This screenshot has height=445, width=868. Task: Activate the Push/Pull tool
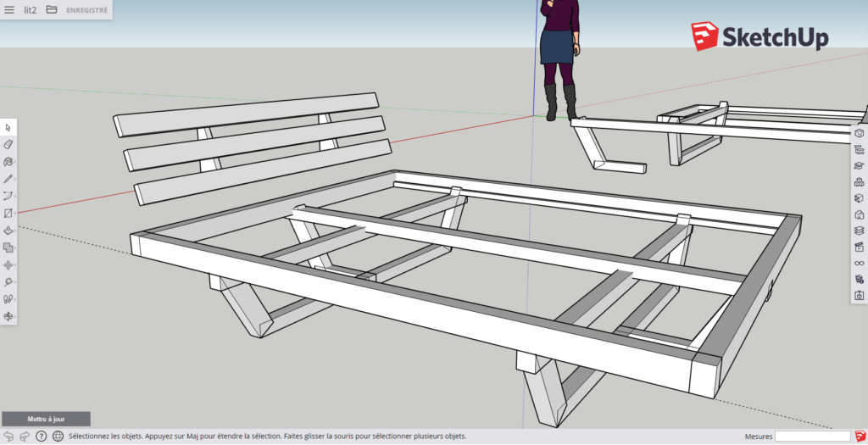tap(8, 231)
